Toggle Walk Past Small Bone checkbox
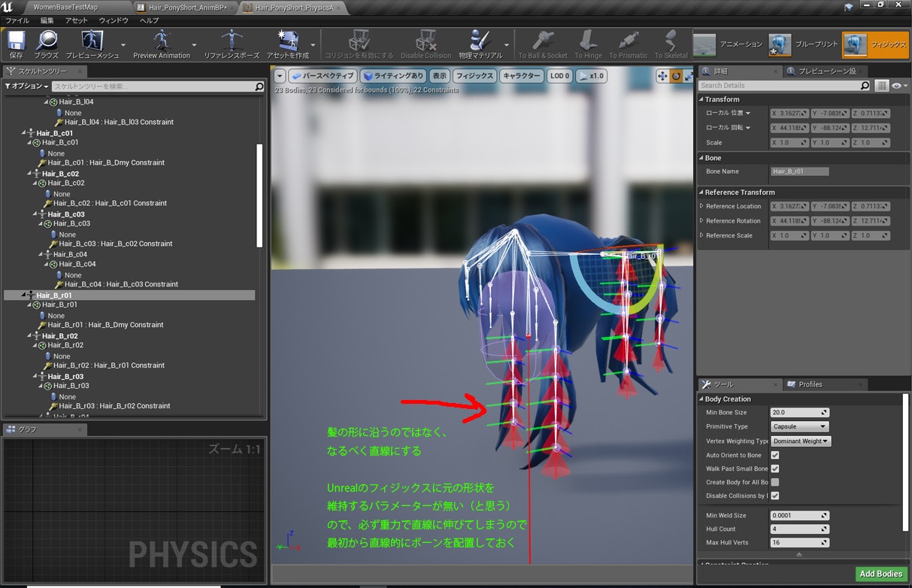The height and width of the screenshot is (588, 912). pyautogui.click(x=775, y=468)
